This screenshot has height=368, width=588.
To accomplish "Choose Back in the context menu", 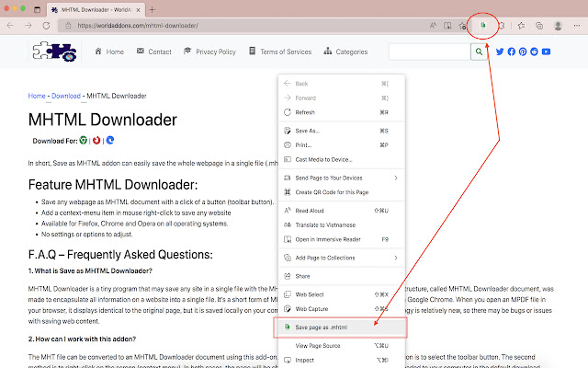I will [x=342, y=84].
